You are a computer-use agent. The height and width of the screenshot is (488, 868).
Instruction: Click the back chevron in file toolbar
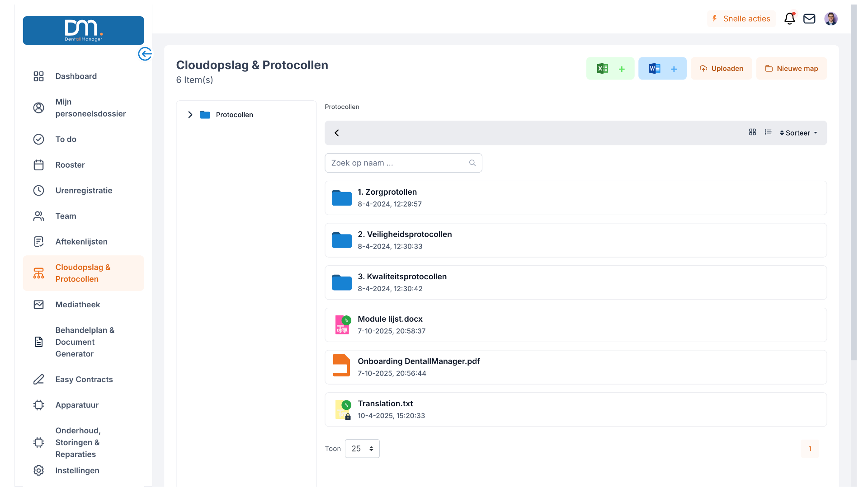click(337, 133)
